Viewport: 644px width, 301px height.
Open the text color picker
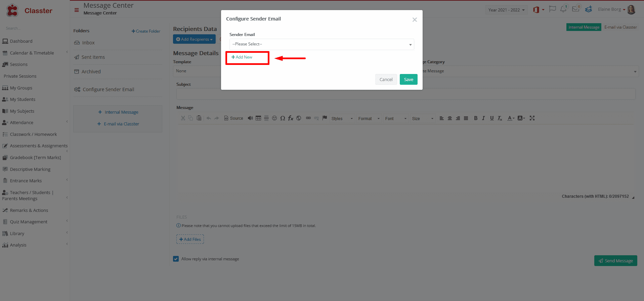[x=511, y=118]
